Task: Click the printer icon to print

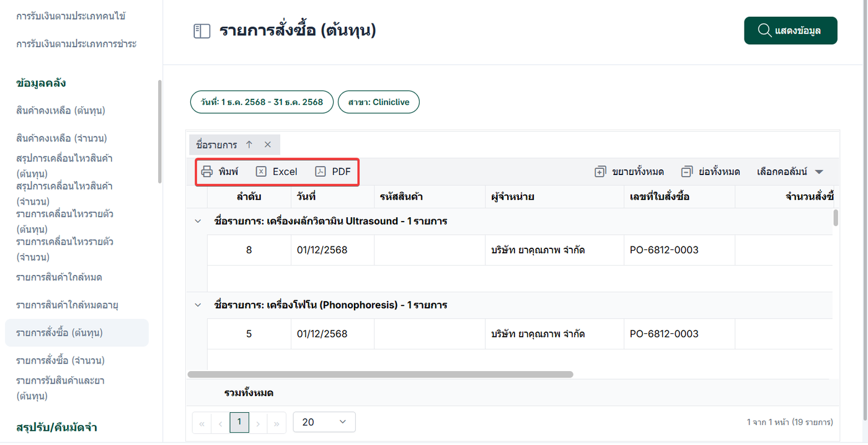Action: tap(207, 172)
